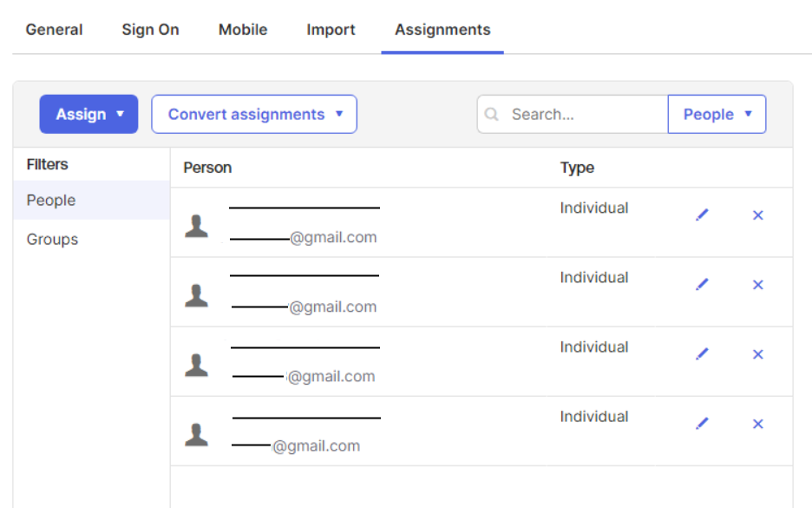The height and width of the screenshot is (508, 812).
Task: Click the pencil icon on the second row
Action: (x=702, y=284)
